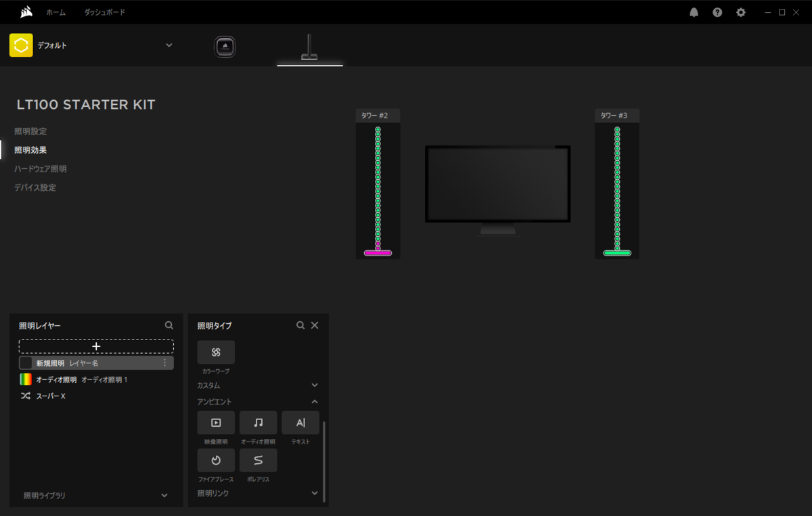
Task: Search in the 照明タイプ panel
Action: [x=300, y=325]
